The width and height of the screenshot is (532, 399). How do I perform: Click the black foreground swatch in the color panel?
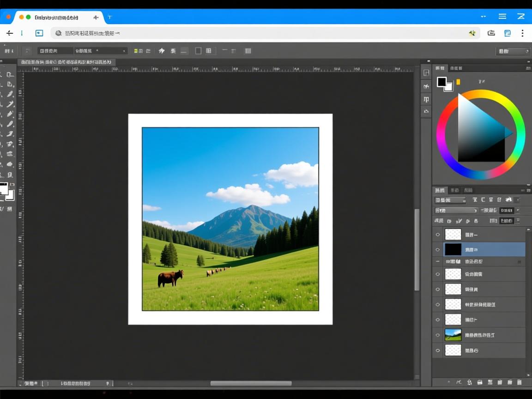click(441, 82)
